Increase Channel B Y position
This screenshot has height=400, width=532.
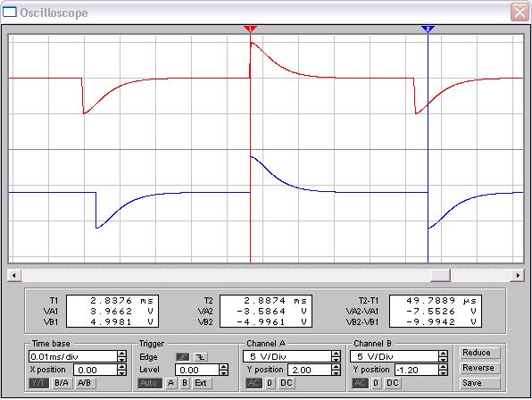pos(443,367)
